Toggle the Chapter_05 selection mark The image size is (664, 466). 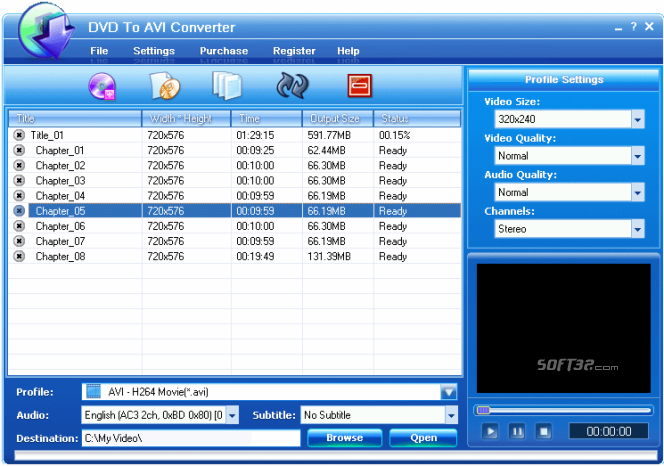[19, 211]
